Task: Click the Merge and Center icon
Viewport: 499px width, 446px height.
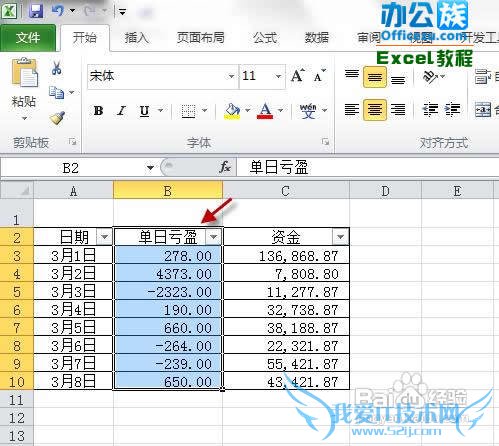Action: pyautogui.click(x=483, y=109)
